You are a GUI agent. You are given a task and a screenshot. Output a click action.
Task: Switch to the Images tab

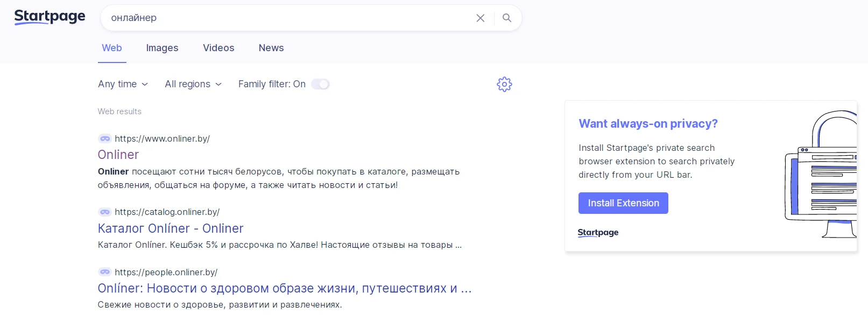(162, 48)
